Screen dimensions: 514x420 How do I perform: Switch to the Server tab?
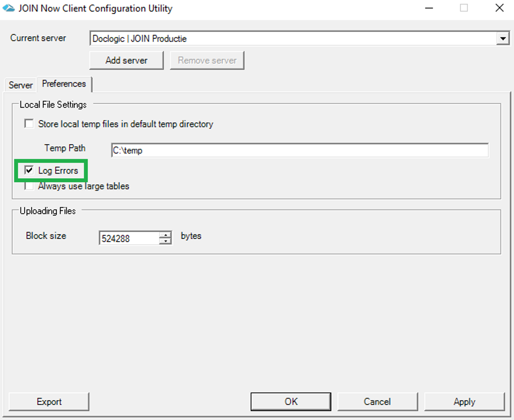(x=20, y=85)
